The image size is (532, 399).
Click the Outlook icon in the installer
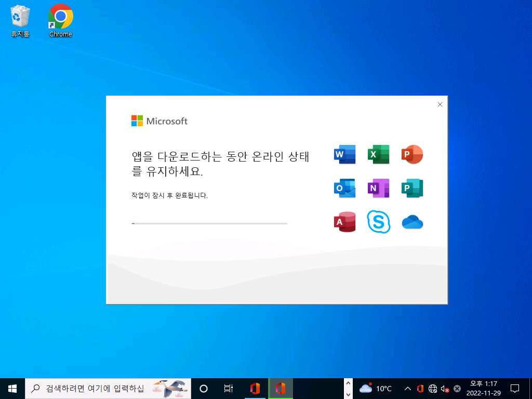(345, 188)
